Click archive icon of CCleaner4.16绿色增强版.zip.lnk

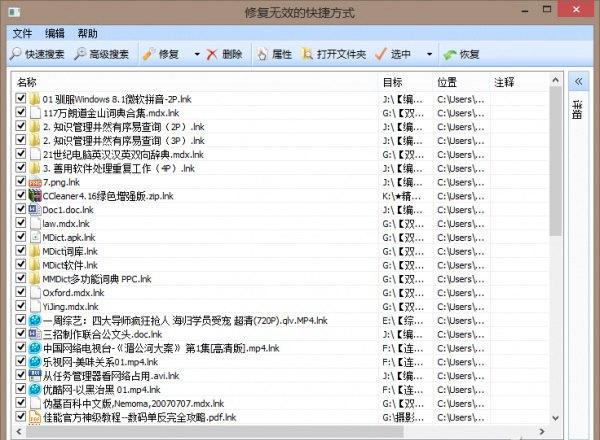35,196
